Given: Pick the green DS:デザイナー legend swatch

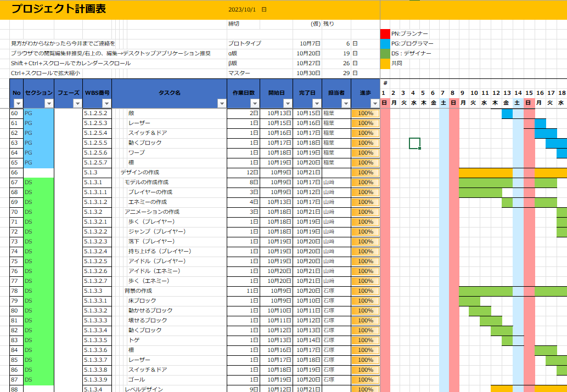Looking at the screenshot, I should click(385, 54).
